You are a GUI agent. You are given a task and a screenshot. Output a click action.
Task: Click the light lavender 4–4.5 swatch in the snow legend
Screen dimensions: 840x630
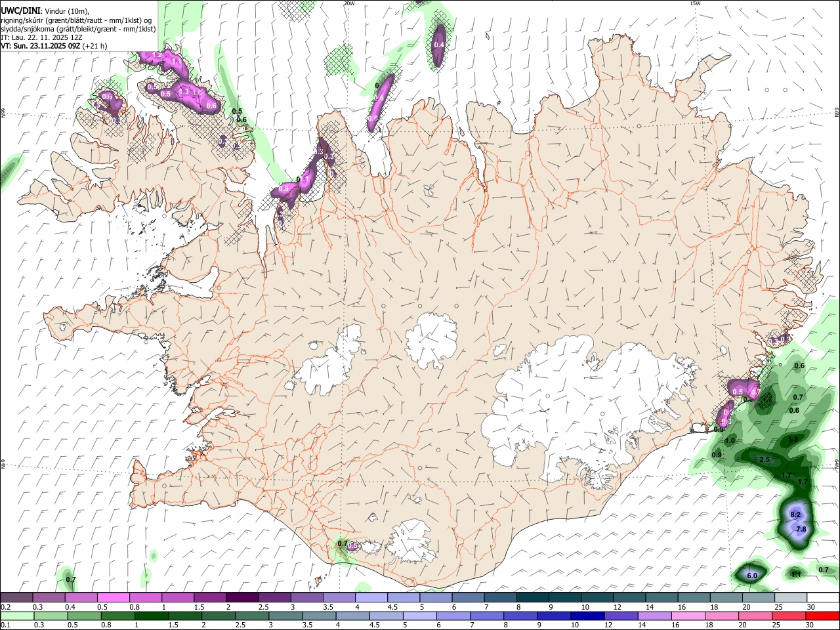pyautogui.click(x=371, y=598)
